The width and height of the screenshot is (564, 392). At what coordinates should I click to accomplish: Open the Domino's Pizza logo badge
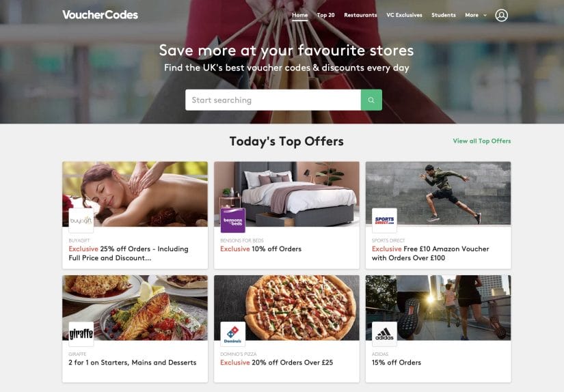(x=232, y=334)
